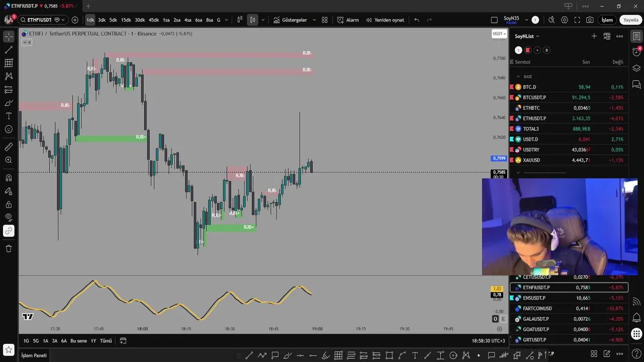Take a chart snapshot with camera icon

[590, 20]
